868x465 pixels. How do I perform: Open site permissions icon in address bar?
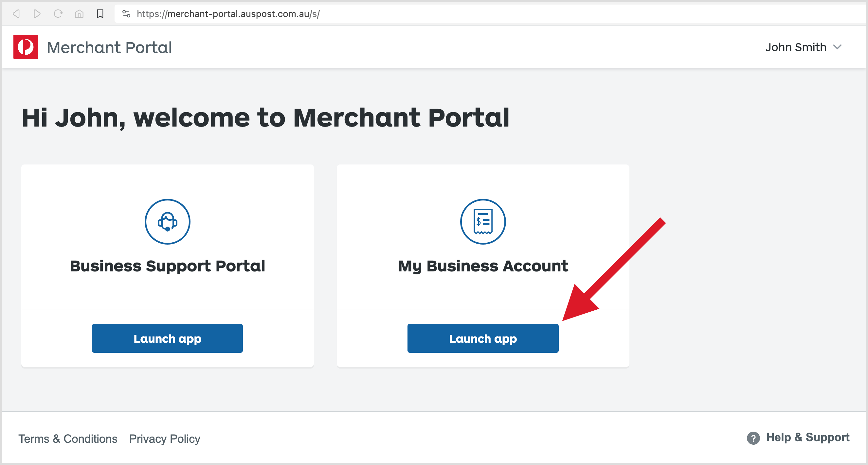click(x=126, y=14)
